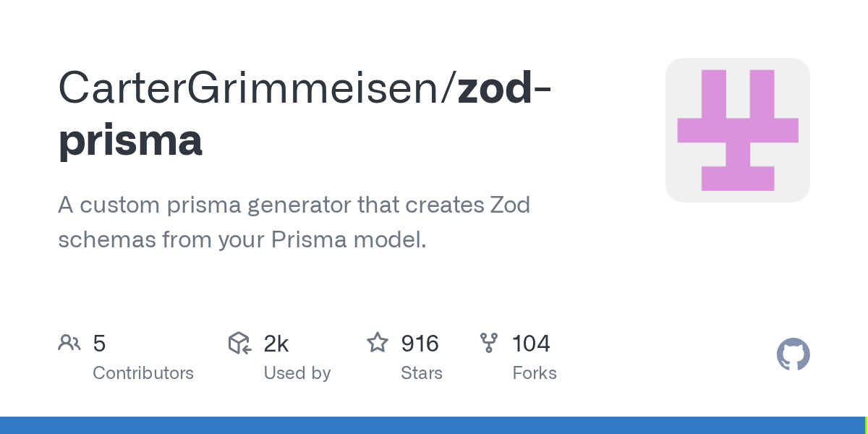This screenshot has width=868, height=434.
Task: Click the Contributors people icon
Action: [x=69, y=343]
